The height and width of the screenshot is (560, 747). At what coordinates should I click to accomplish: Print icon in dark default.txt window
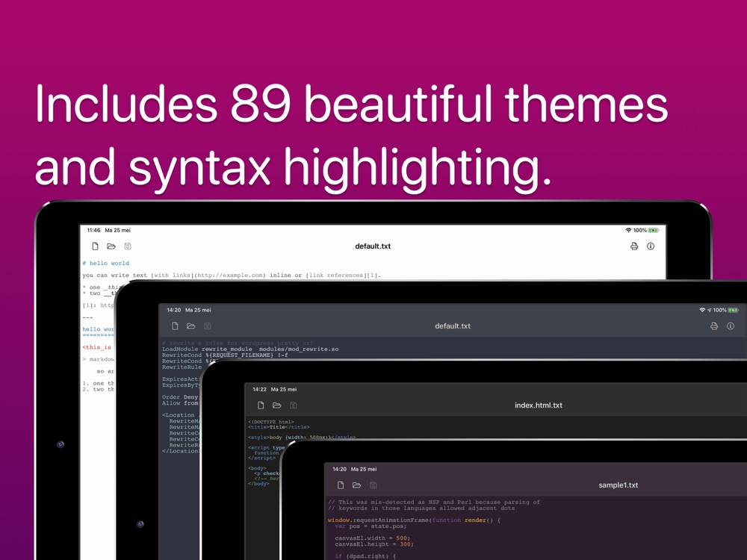click(x=714, y=326)
